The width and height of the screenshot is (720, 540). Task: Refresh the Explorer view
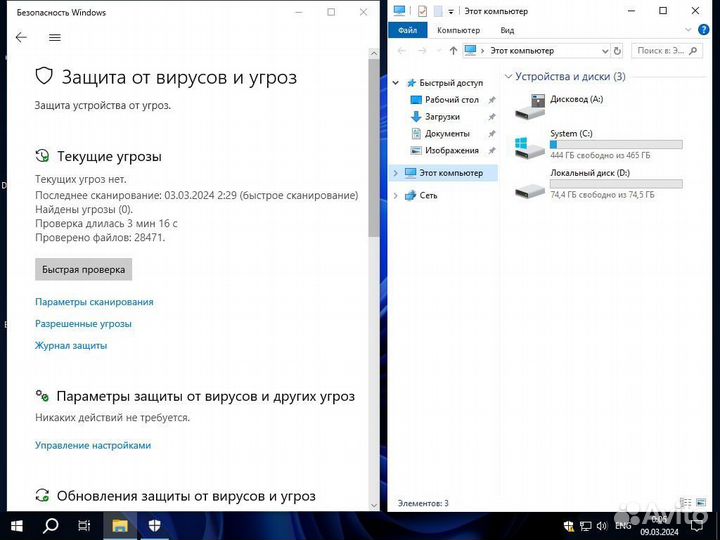click(x=618, y=51)
